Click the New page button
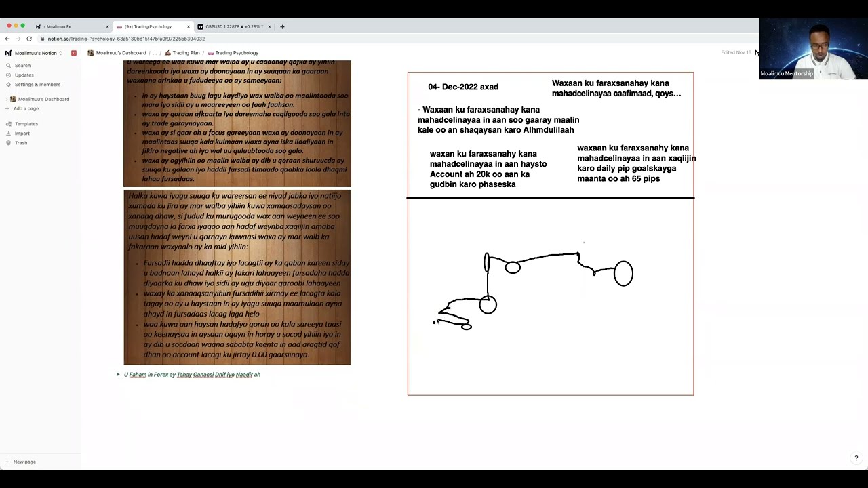This screenshot has height=488, width=868. point(24,462)
